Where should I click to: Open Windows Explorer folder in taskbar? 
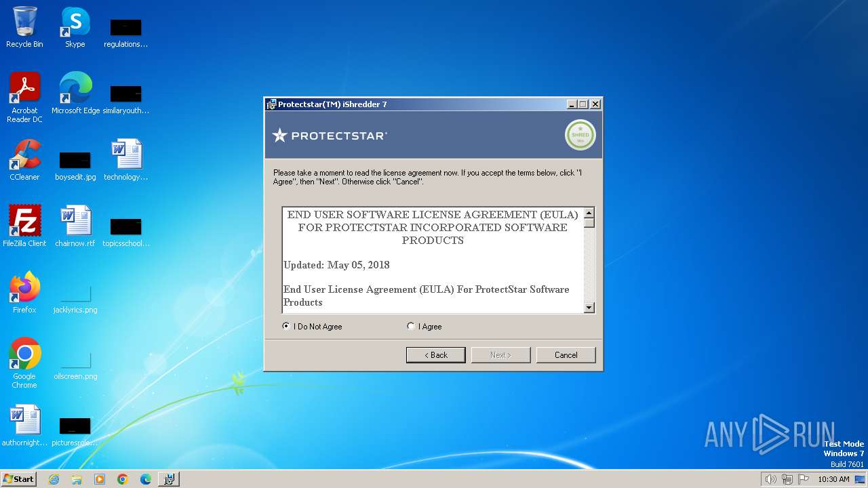coord(77,479)
